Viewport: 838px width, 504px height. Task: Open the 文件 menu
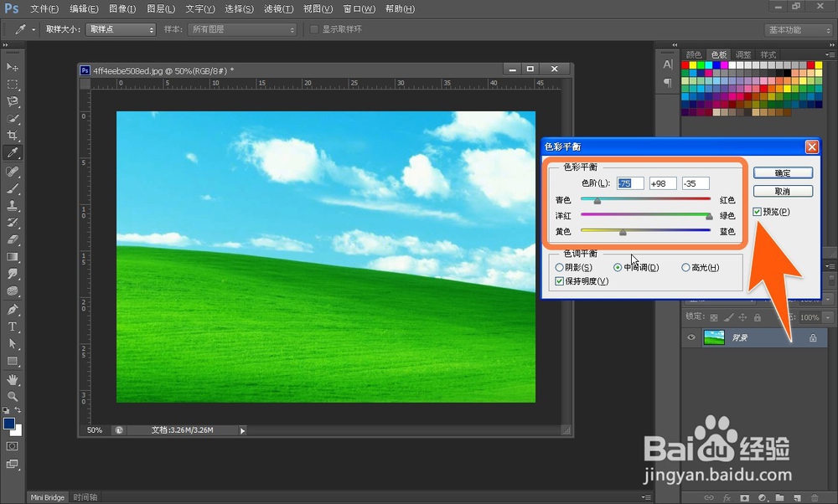coord(44,9)
